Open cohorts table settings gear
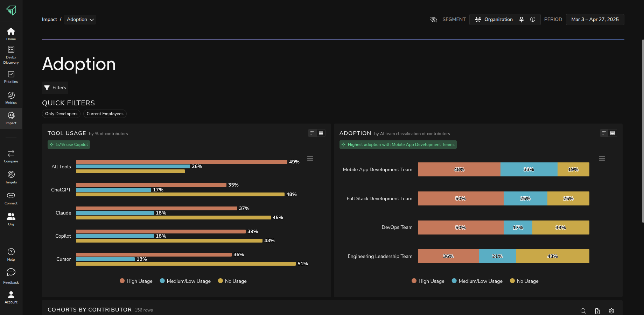This screenshot has width=644, height=315. tap(611, 311)
